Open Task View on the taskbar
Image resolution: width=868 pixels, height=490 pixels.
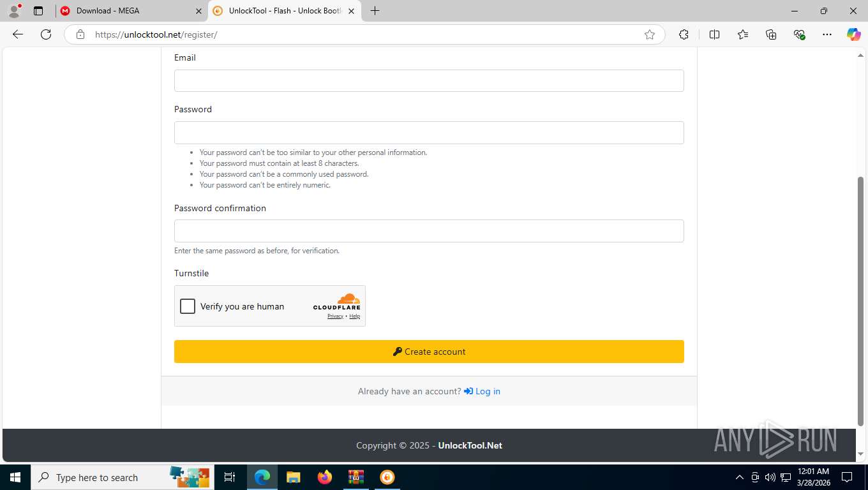coord(230,477)
